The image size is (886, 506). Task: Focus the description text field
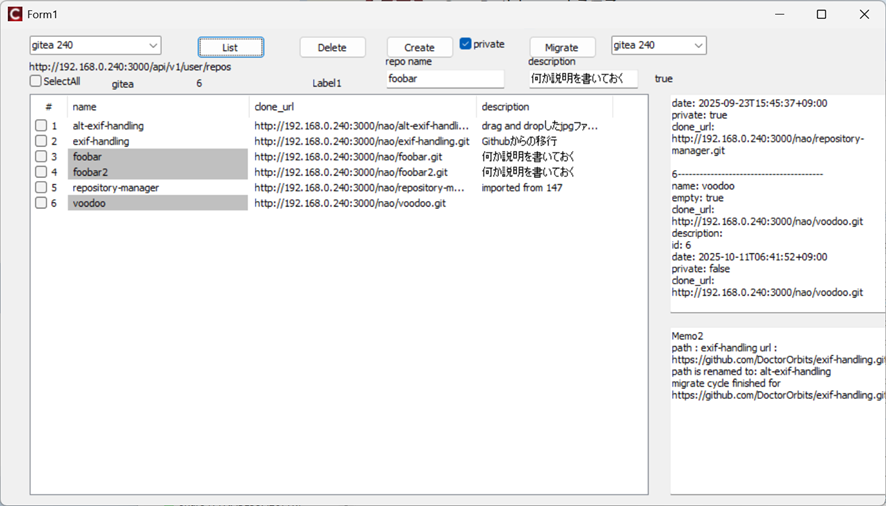point(583,79)
